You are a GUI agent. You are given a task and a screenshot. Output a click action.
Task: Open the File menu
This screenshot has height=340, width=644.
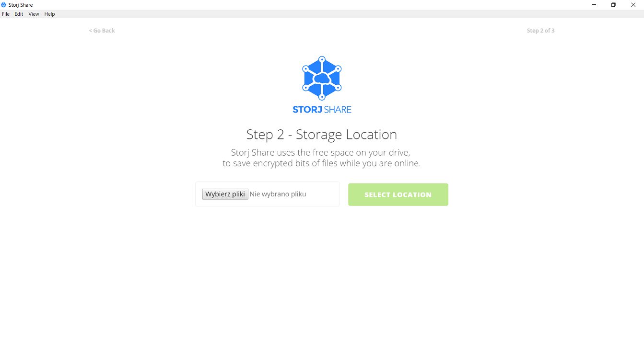(x=6, y=14)
